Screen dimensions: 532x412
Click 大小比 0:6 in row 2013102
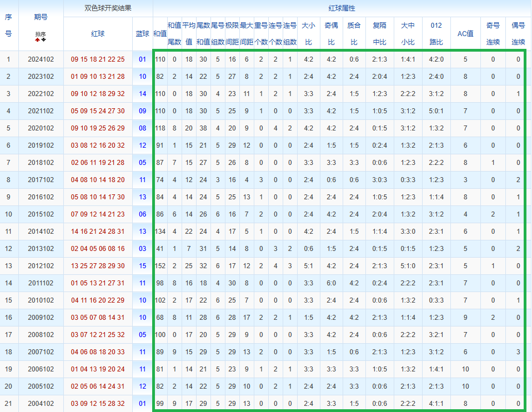pos(308,249)
